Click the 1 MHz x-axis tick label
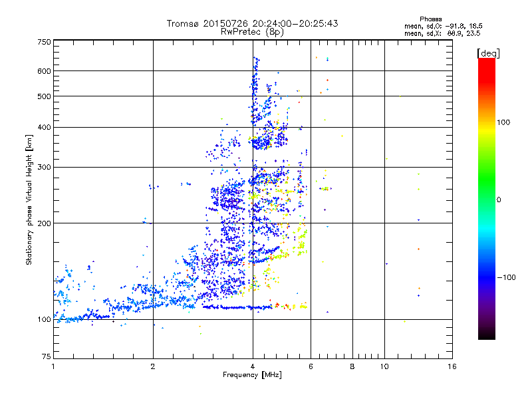Image resolution: width=532 pixels, height=399 pixels. point(53,366)
